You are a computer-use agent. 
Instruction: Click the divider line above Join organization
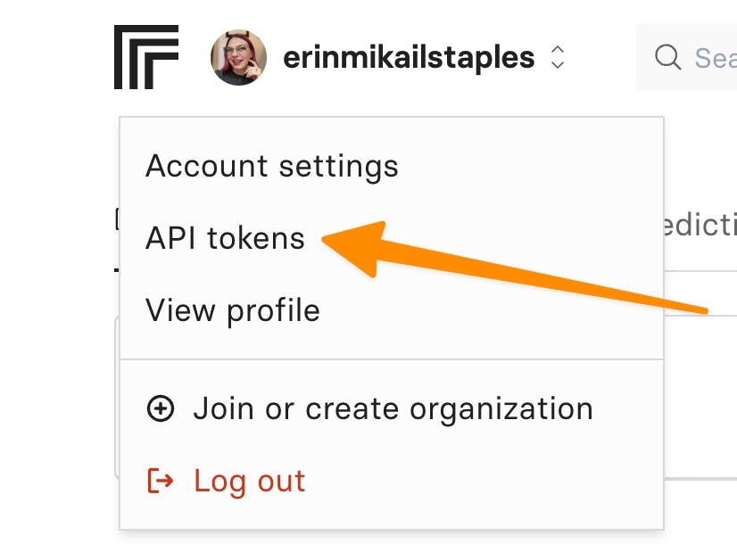point(392,359)
